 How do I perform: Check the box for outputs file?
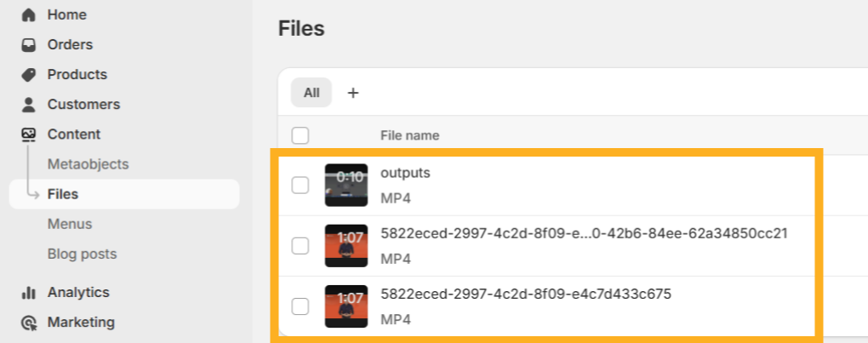(x=300, y=186)
